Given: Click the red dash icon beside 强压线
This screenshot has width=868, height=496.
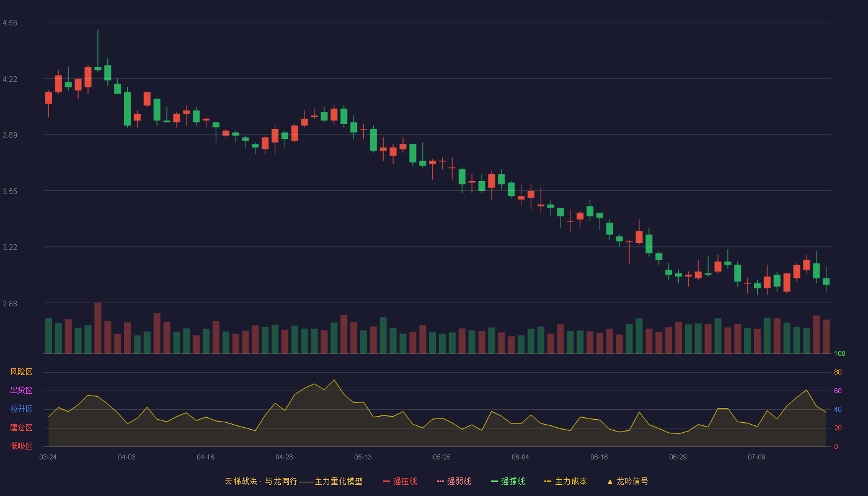Looking at the screenshot, I should tap(386, 481).
